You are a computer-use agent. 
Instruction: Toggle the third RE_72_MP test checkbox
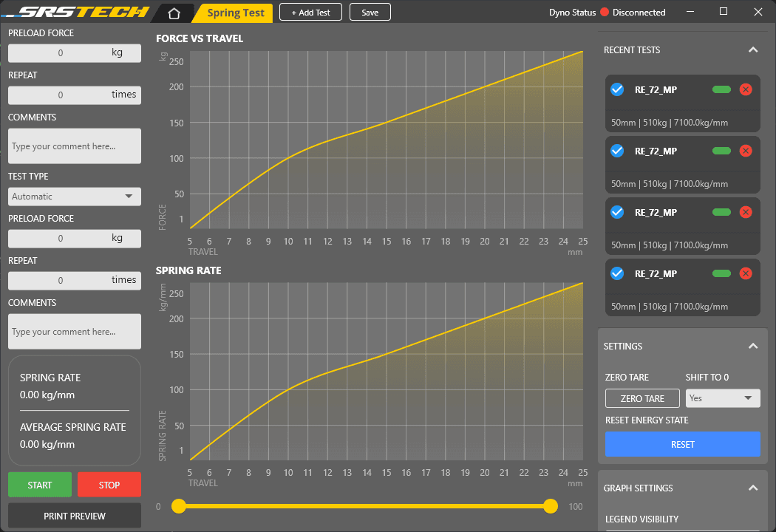[617, 212]
